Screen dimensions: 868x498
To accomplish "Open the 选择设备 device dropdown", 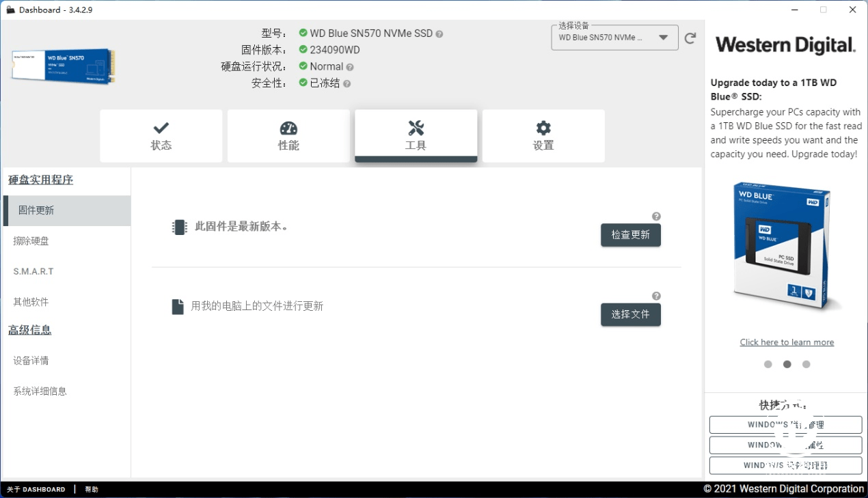I will (613, 38).
